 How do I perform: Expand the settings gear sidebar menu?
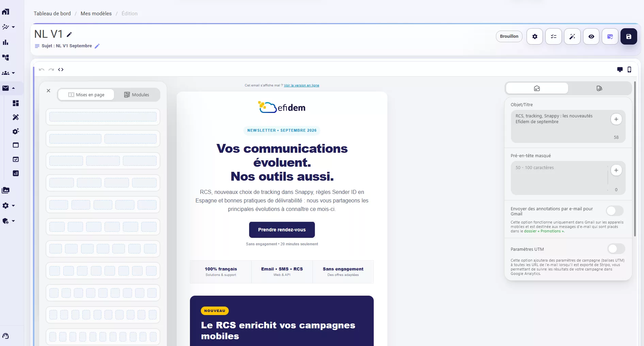[8, 205]
